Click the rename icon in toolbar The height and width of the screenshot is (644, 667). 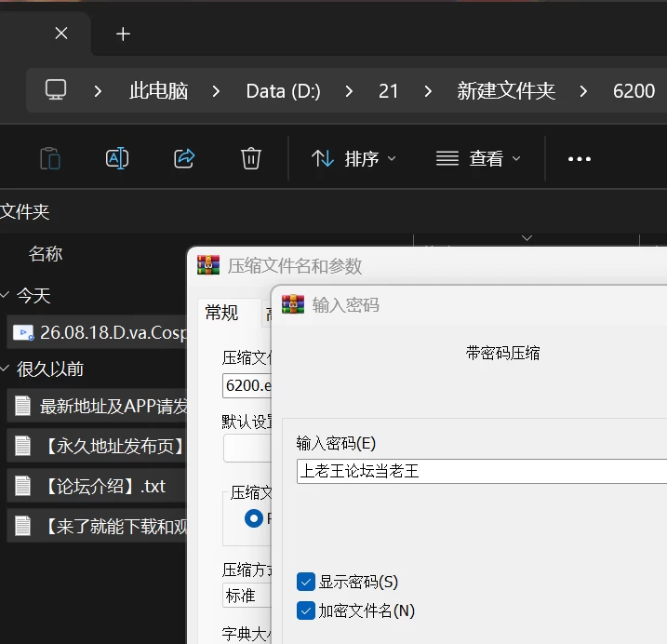coord(117,158)
